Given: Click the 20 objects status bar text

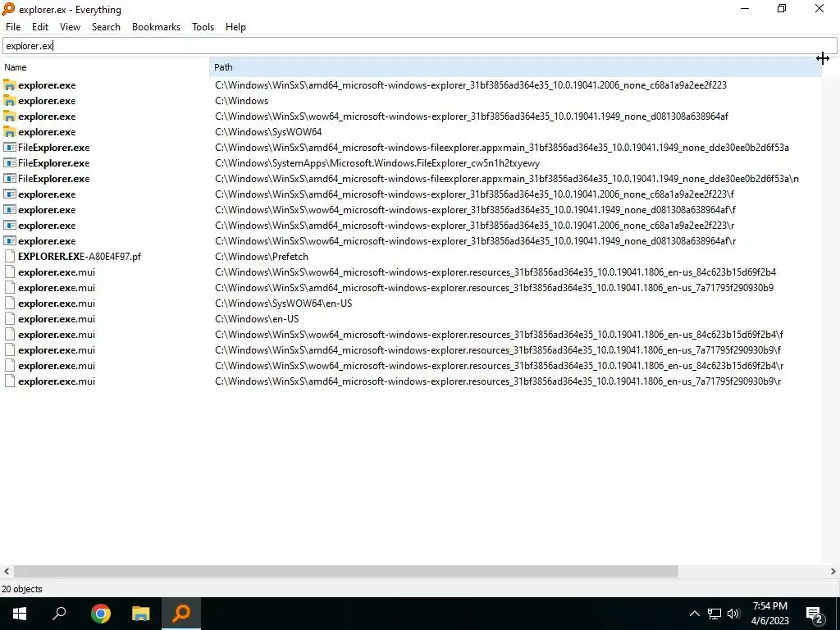Looking at the screenshot, I should pos(22,589).
